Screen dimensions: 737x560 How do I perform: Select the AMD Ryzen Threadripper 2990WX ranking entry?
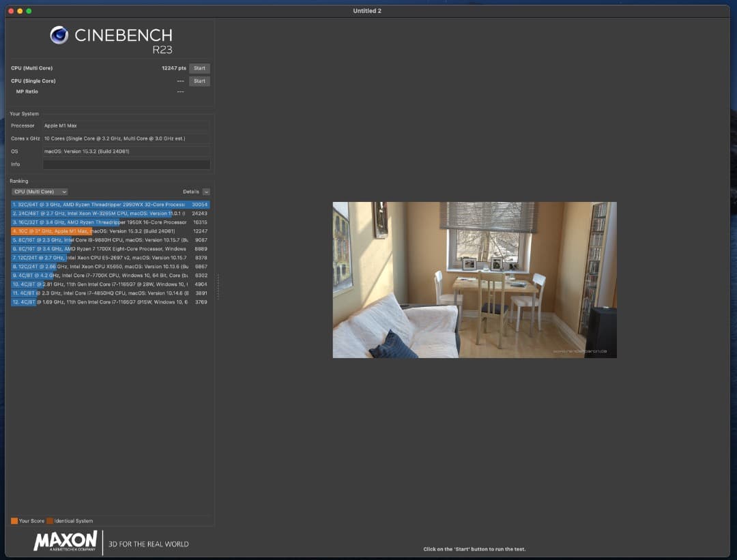(x=109, y=205)
